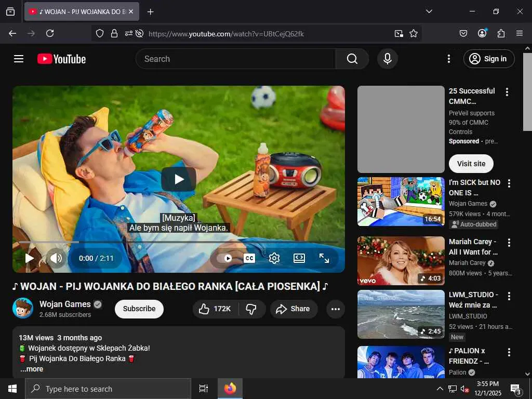The width and height of the screenshot is (532, 399).
Task: Enter full screen mode
Action: click(324, 258)
